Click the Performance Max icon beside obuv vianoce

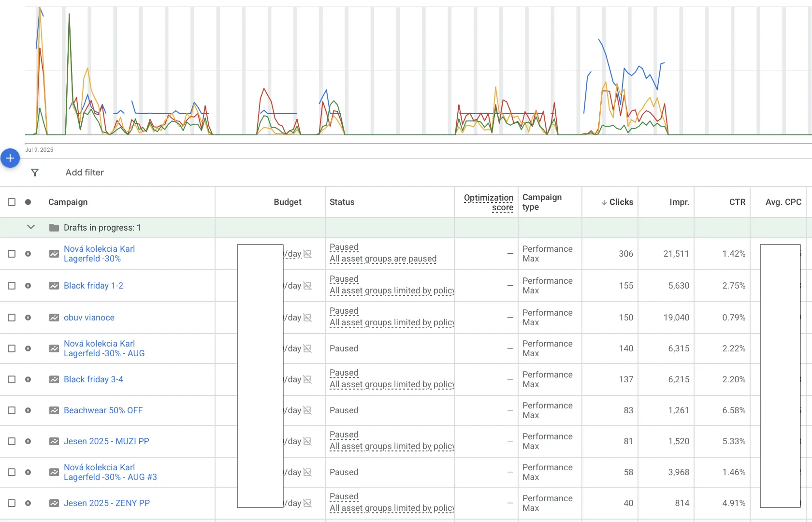(x=54, y=318)
